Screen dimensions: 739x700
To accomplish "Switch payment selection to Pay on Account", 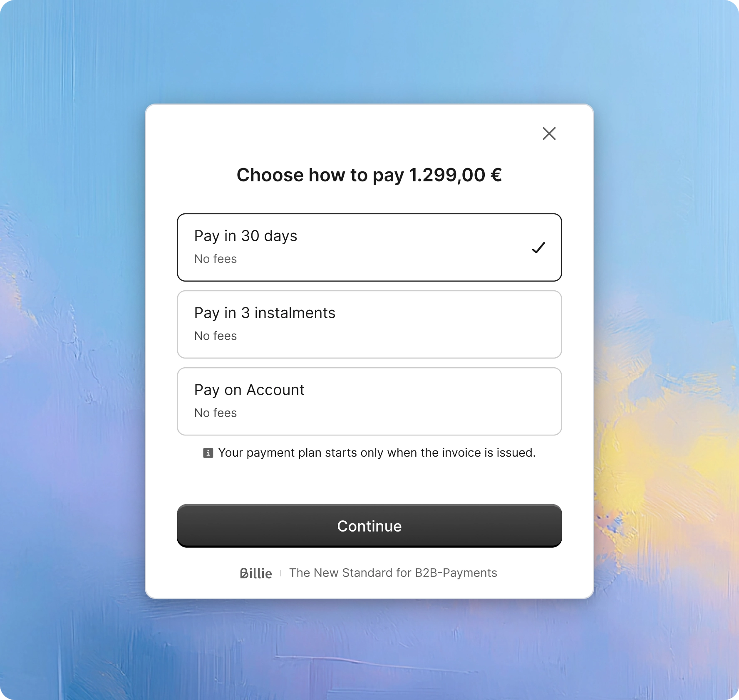I will click(369, 401).
